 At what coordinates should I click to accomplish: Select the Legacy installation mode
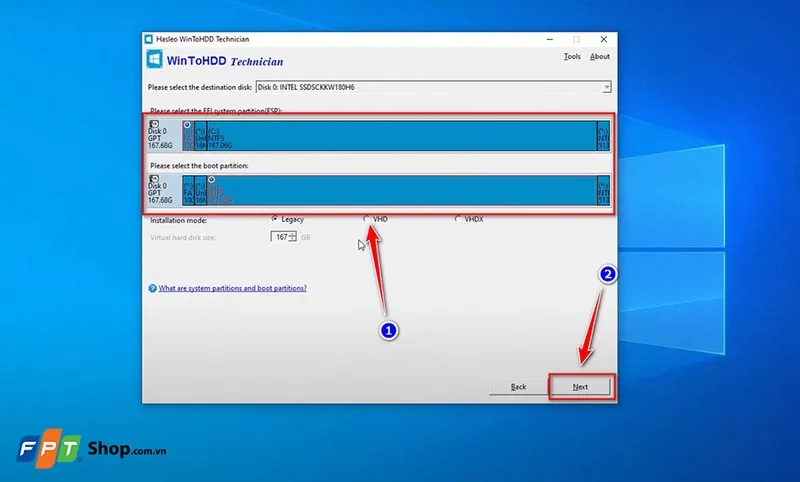tap(275, 219)
